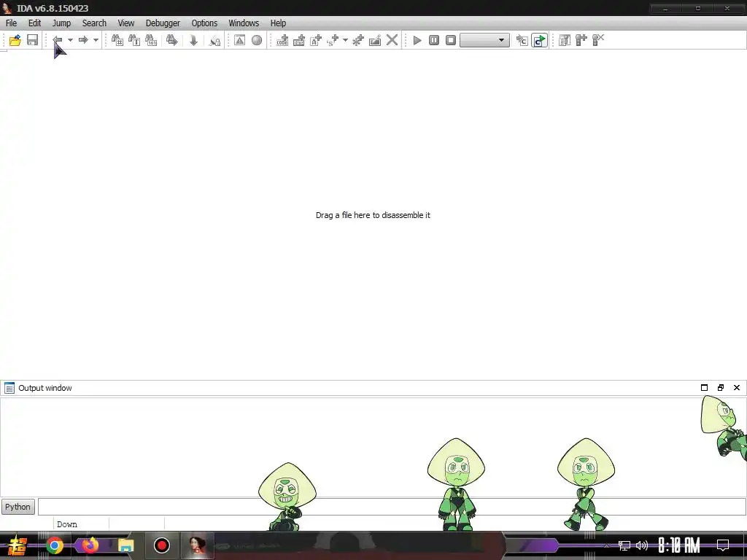Stop the debugger process
This screenshot has width=747, height=560.
[x=451, y=41]
